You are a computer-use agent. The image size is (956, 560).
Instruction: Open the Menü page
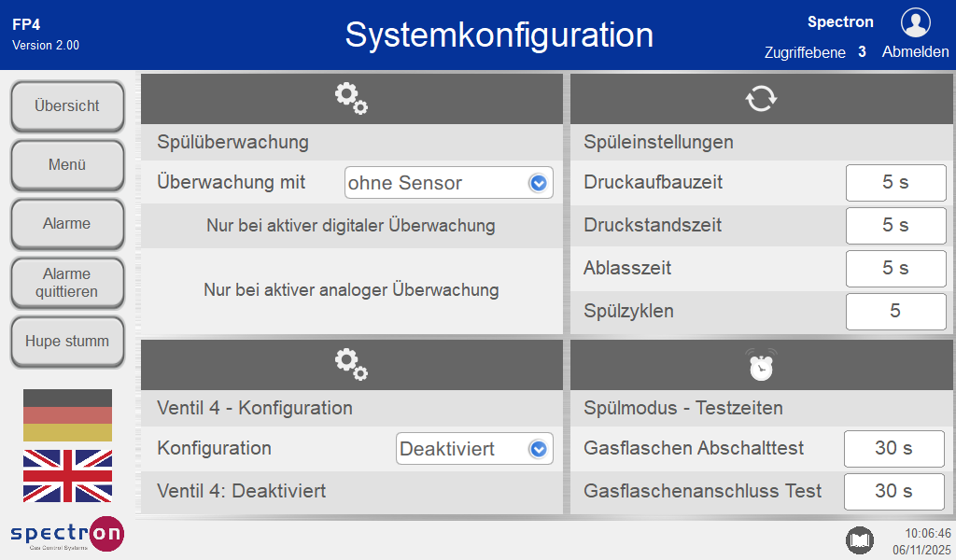pyautogui.click(x=67, y=165)
